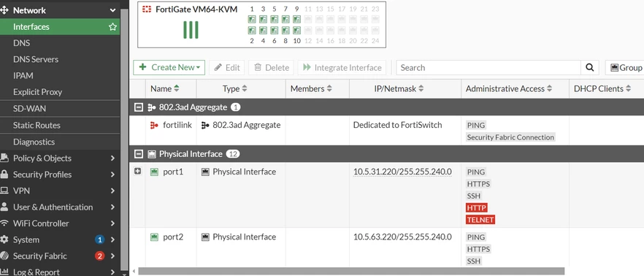Click port 9 on faceplate diagram
The height and width of the screenshot is (276, 644).
[296, 19]
